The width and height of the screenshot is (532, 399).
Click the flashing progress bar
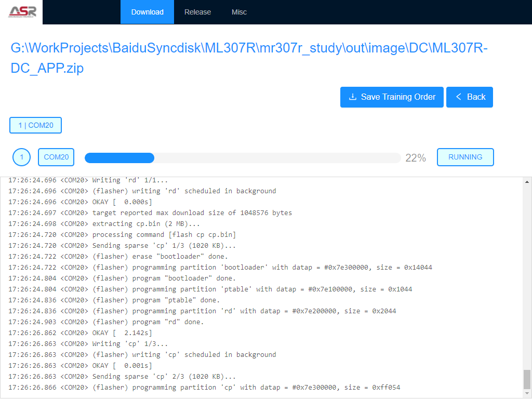242,157
